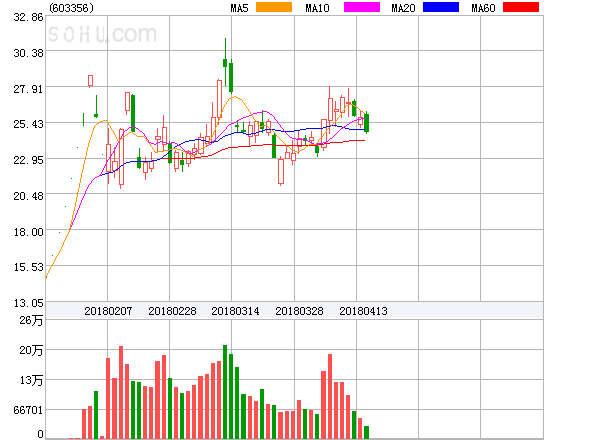This screenshot has height=440, width=600.
Task: Click the red MA60 legend swatch
Action: (x=521, y=7)
